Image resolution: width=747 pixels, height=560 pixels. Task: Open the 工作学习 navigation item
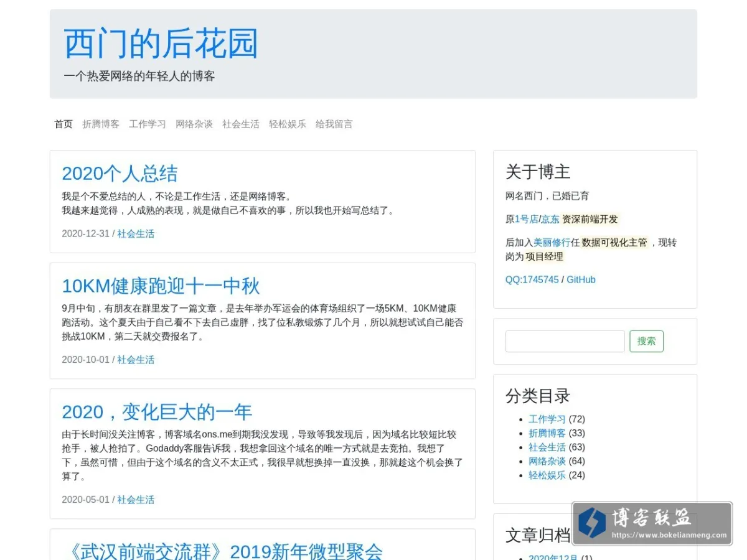click(148, 124)
